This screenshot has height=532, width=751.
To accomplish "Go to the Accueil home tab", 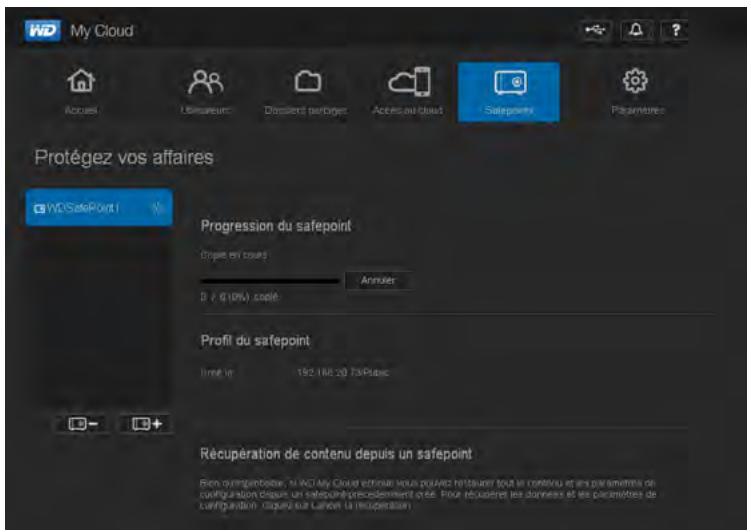I will pos(81,91).
